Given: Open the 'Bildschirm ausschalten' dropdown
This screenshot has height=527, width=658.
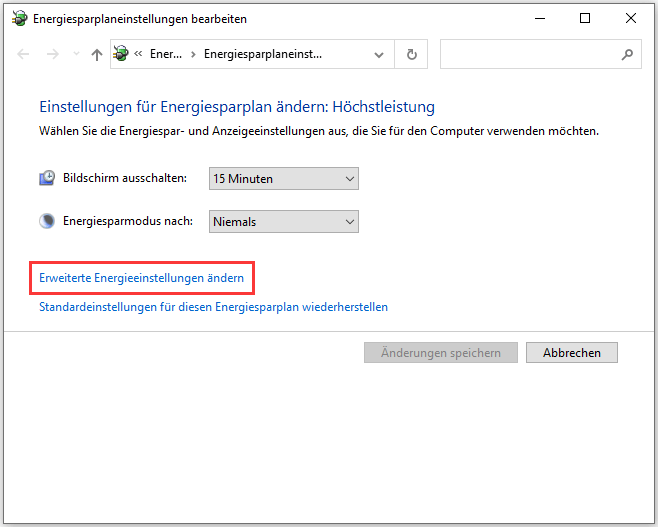Looking at the screenshot, I should 284,179.
